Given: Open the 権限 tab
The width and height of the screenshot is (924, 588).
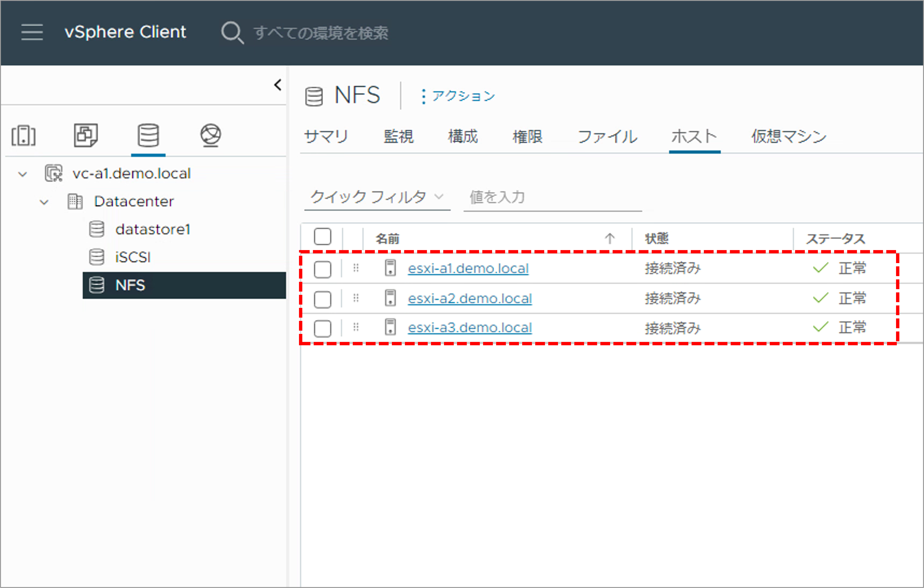Looking at the screenshot, I should [528, 137].
